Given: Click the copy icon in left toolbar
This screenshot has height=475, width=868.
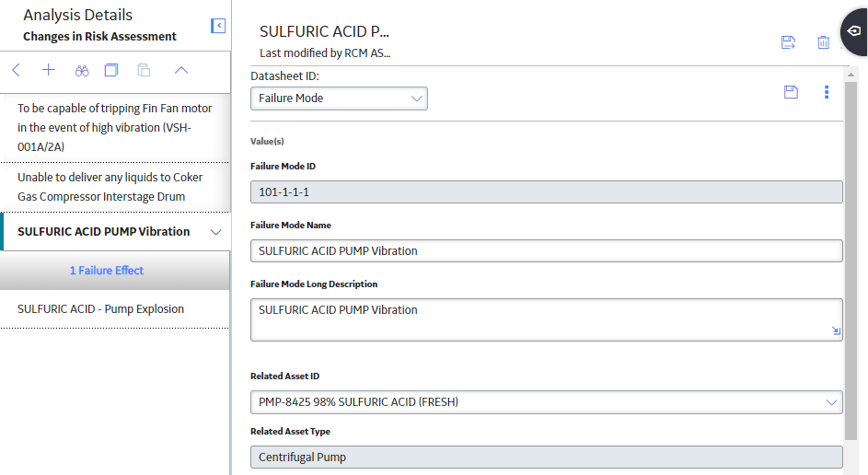Looking at the screenshot, I should coord(111,70).
